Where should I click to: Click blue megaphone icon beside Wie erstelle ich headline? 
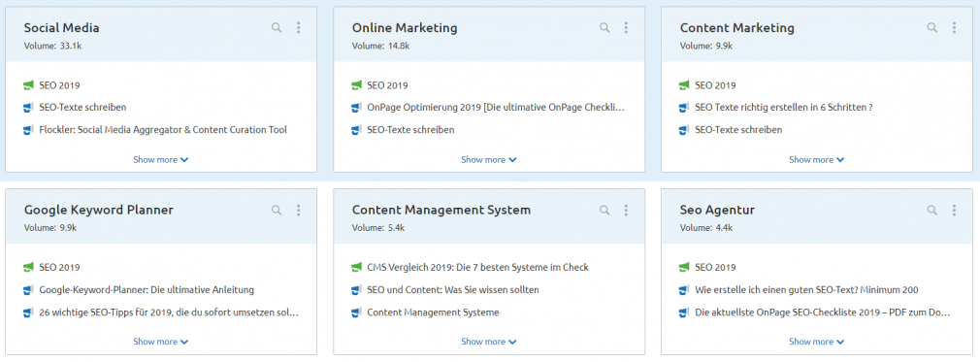click(684, 290)
